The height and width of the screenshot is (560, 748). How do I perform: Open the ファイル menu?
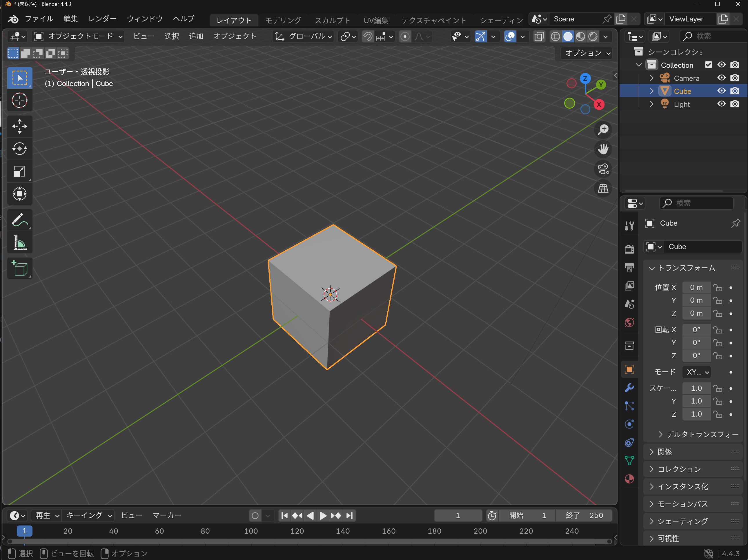39,19
